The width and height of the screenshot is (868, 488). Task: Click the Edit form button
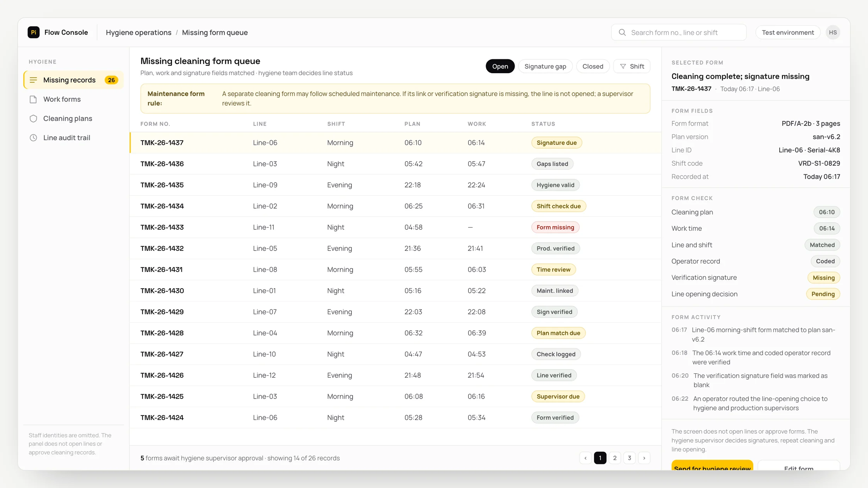[x=799, y=465]
